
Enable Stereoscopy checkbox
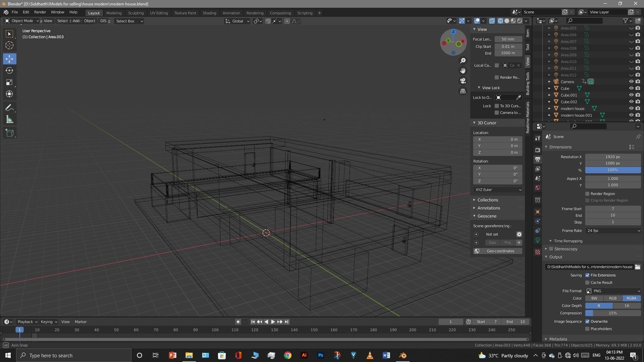[551, 249]
